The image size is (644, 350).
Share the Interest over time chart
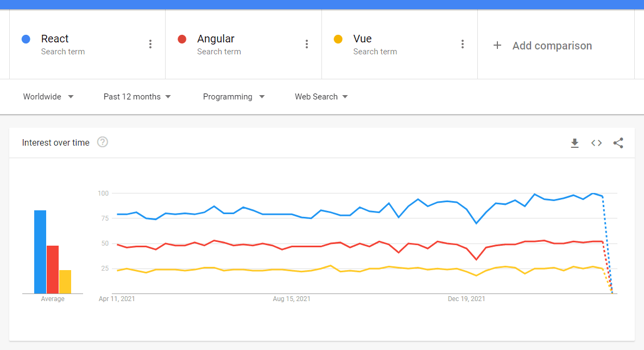[x=618, y=143]
